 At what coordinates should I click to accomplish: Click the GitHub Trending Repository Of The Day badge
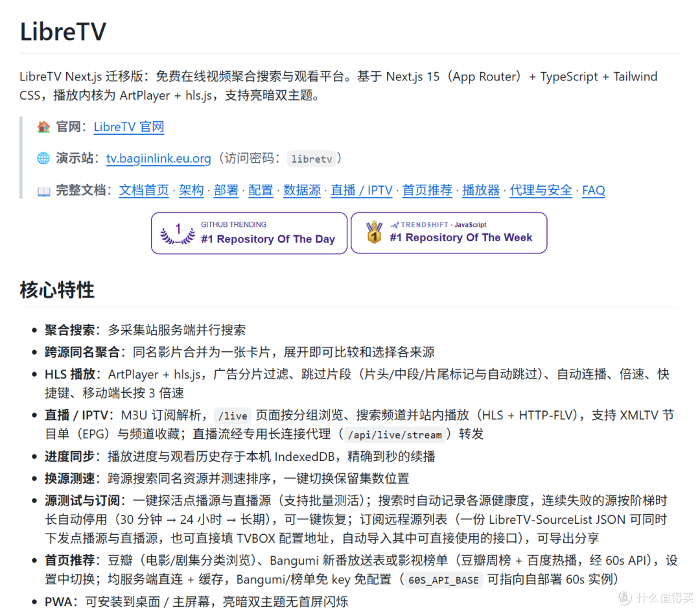(x=249, y=233)
